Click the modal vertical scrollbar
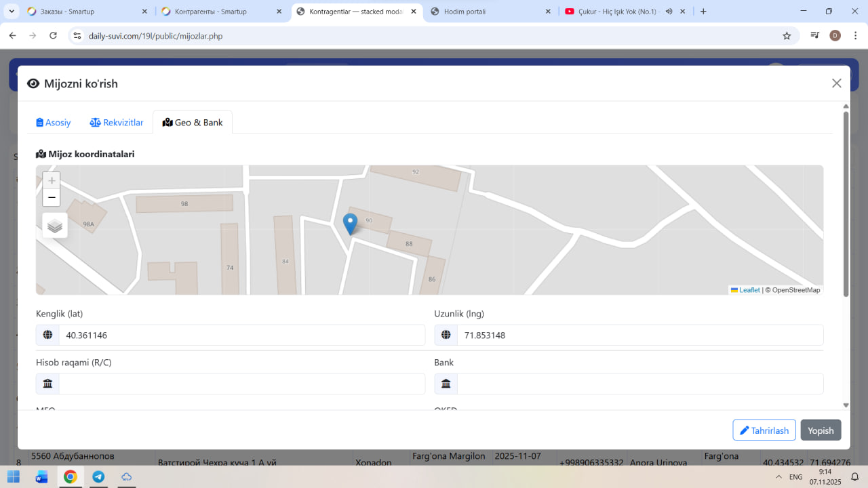This screenshot has height=488, width=868. (x=846, y=203)
